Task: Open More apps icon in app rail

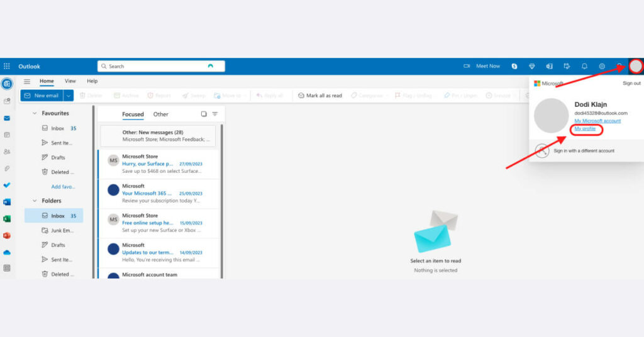Action: click(x=7, y=268)
